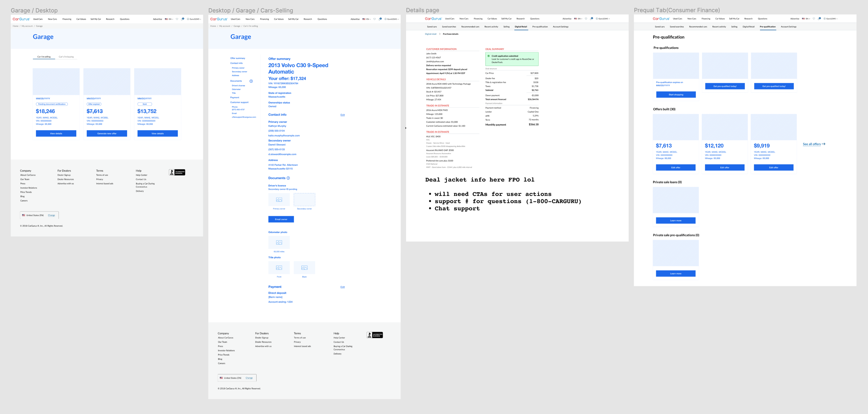Open Digital Retail tab in Details page
868x414 pixels.
(x=521, y=27)
